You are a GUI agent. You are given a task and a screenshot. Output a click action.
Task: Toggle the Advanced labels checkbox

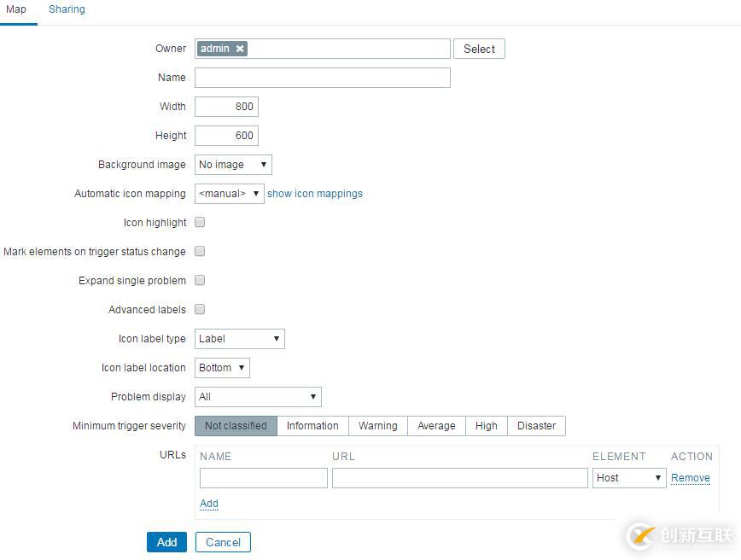[199, 309]
